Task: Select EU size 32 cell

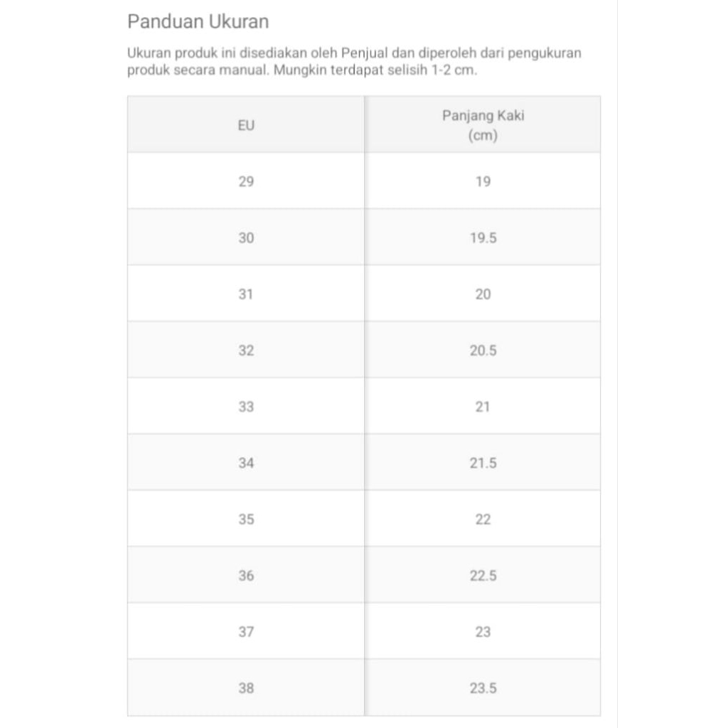Action: click(246, 350)
